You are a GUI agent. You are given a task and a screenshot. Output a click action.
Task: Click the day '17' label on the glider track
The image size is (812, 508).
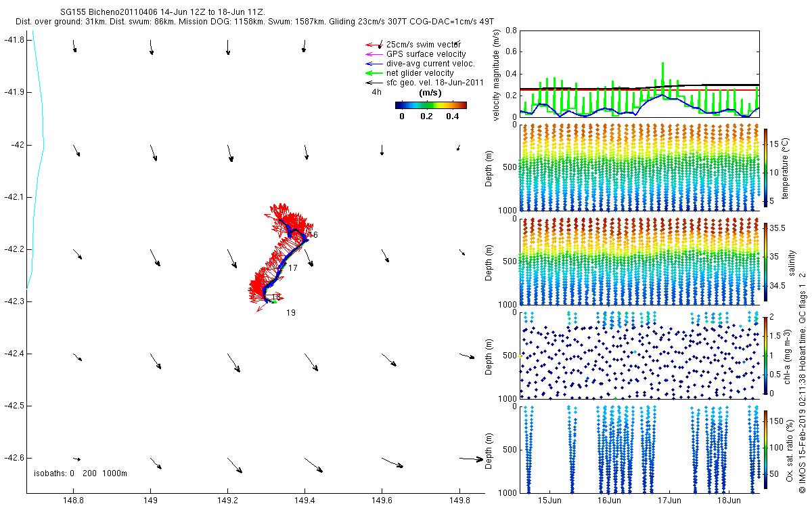(293, 268)
